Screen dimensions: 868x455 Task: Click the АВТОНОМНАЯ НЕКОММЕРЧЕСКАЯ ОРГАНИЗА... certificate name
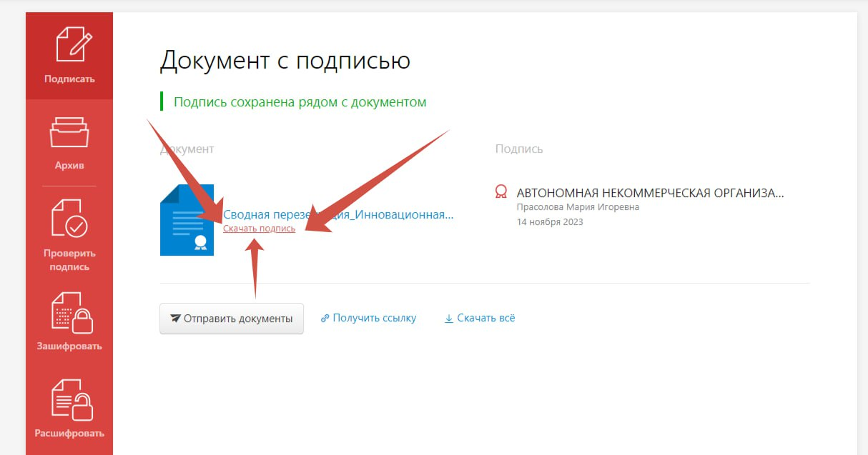click(x=650, y=193)
